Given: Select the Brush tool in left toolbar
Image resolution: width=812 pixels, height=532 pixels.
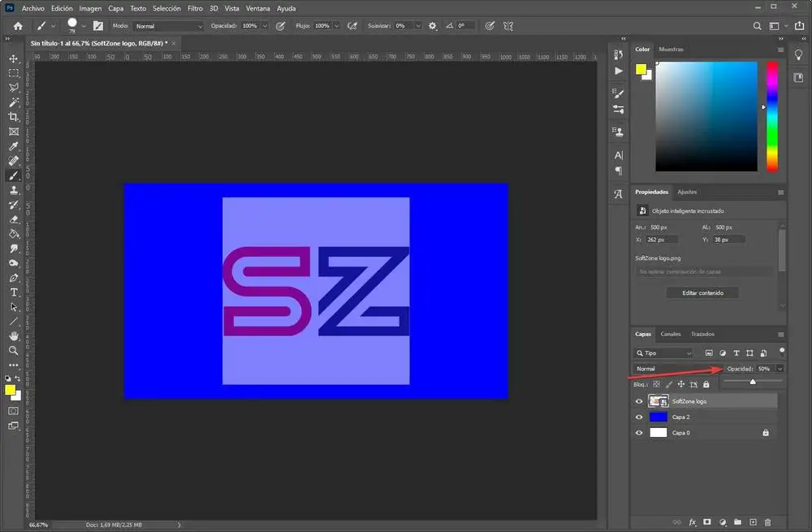Looking at the screenshot, I should pos(14,175).
